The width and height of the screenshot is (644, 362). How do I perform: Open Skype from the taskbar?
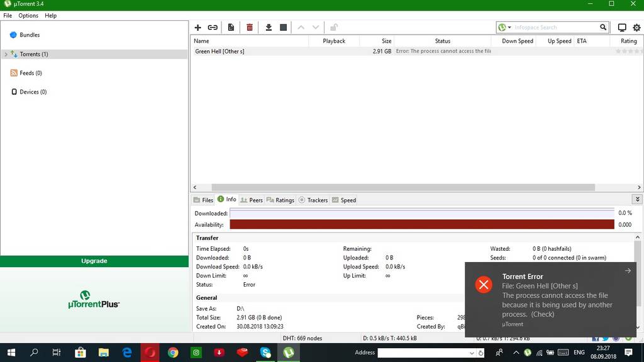[265, 353]
